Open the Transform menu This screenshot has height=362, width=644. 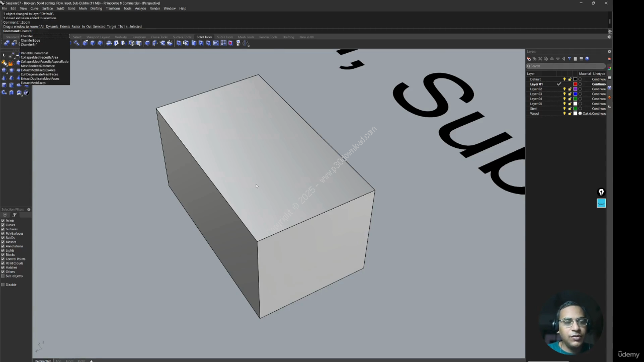pos(113,9)
